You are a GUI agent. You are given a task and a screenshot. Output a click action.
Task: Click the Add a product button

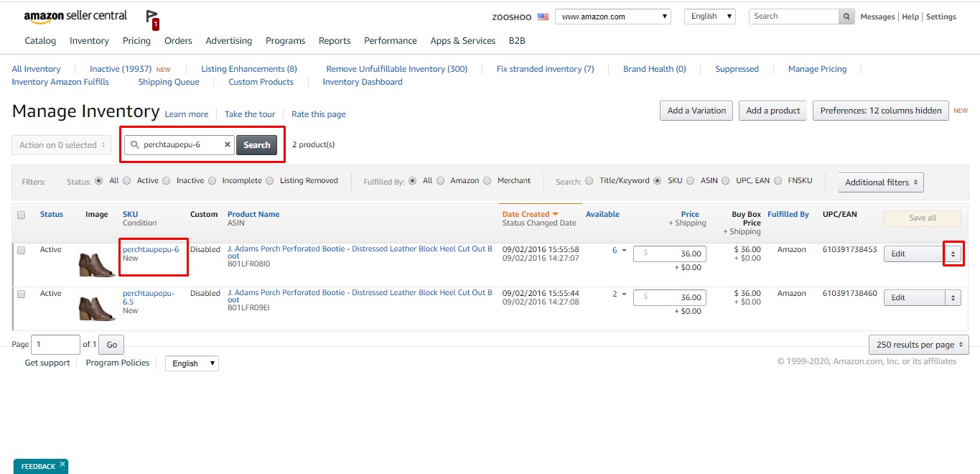[773, 111]
